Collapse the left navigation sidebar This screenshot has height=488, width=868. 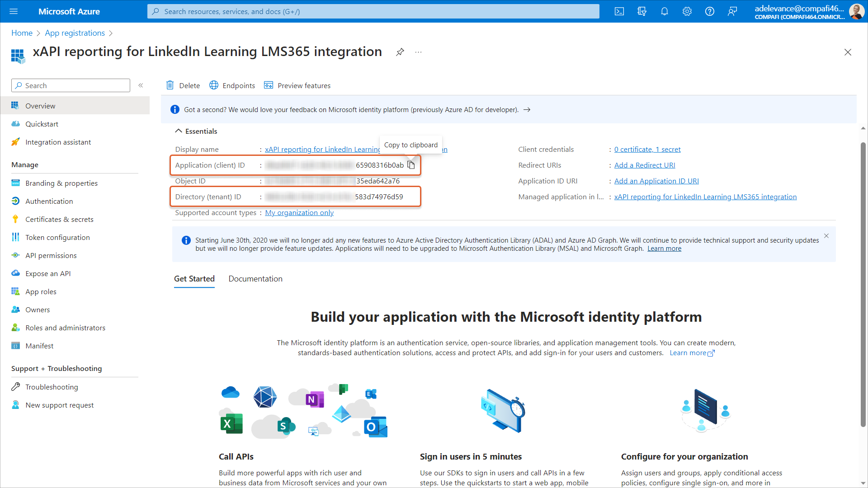[x=141, y=85]
